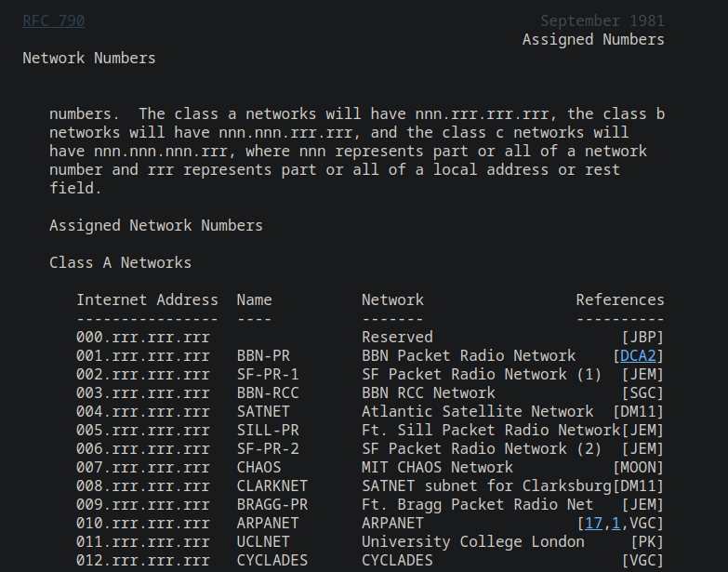Click the 'Network Numbers' section title
The height and width of the screenshot is (572, 728).
pyautogui.click(x=89, y=58)
